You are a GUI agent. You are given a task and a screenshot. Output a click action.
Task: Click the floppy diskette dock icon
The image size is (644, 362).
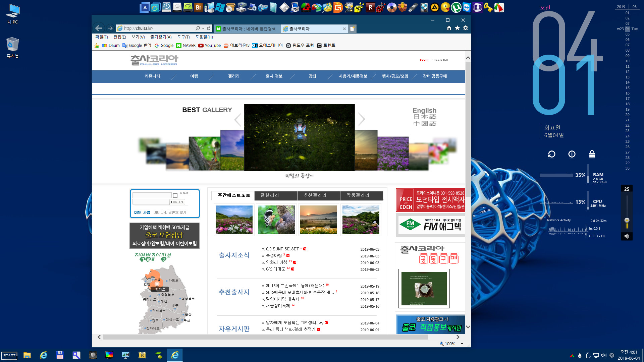(284, 7)
